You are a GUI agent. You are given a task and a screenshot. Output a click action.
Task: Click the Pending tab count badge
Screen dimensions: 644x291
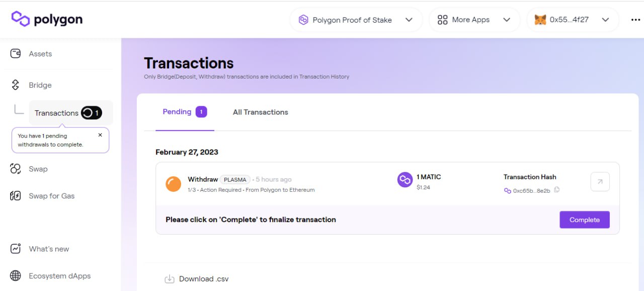coord(201,112)
